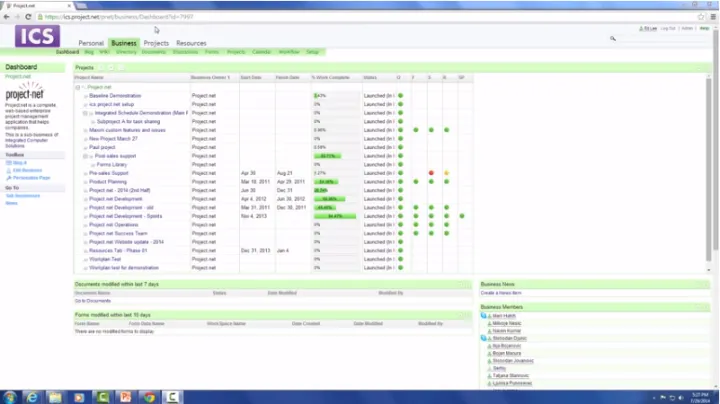Viewport: 720px width, 404px height.
Task: Click the Log Out link
Action: pos(668,29)
